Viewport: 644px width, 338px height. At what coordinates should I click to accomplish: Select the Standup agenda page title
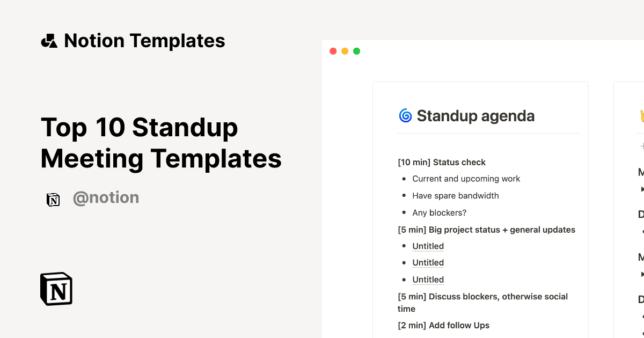[x=477, y=115]
